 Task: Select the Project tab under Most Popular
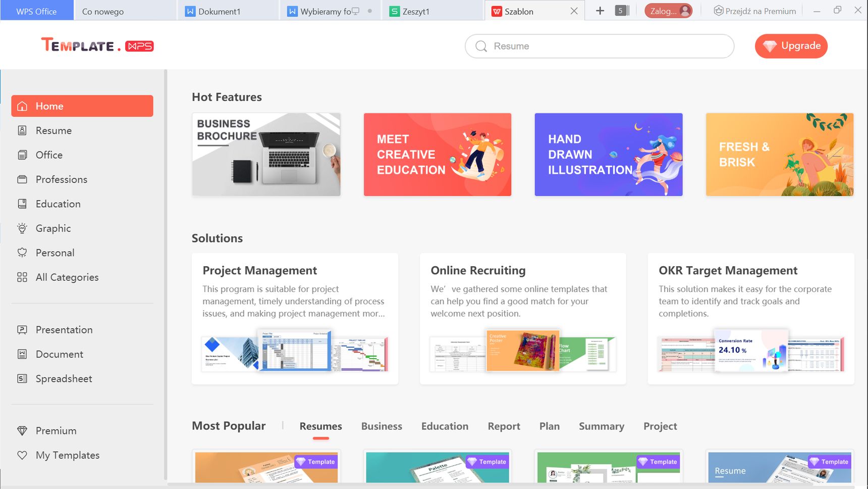pos(660,426)
